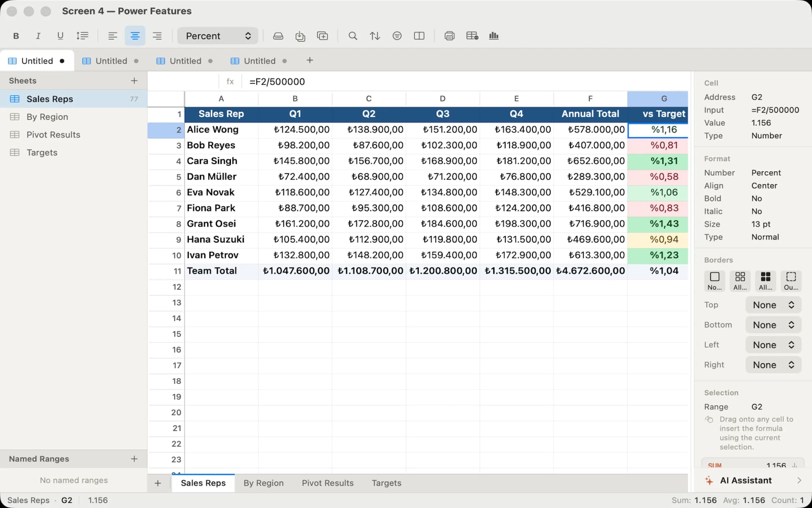812x508 pixels.
Task: Click the SUM row insert arrow
Action: click(x=795, y=465)
